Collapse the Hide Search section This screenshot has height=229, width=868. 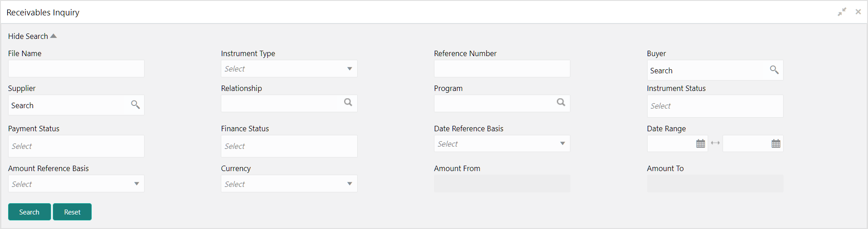33,36
